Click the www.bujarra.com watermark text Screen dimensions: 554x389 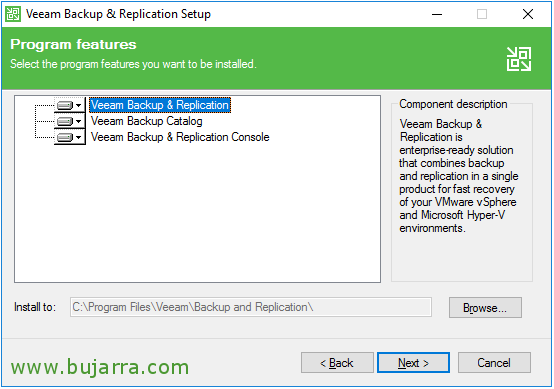[100, 367]
